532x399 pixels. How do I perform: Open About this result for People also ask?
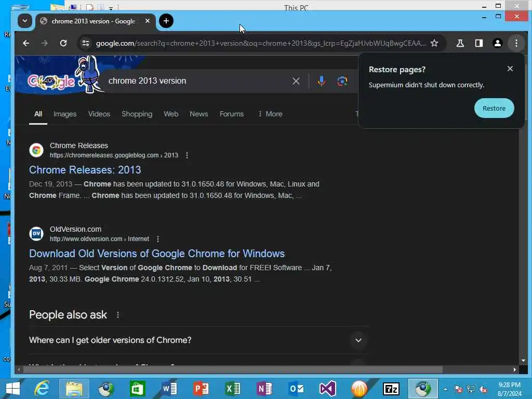pos(118,315)
